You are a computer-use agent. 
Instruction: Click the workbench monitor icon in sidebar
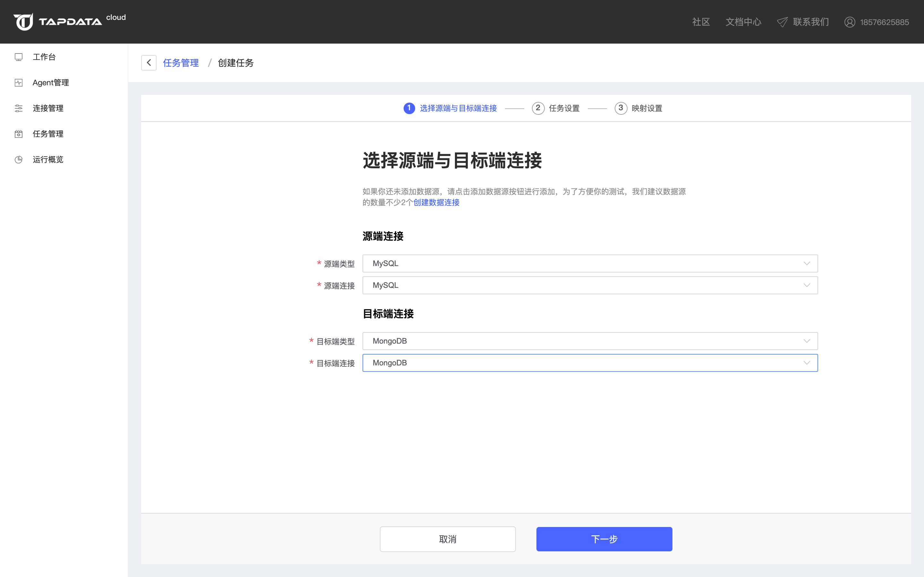point(19,57)
